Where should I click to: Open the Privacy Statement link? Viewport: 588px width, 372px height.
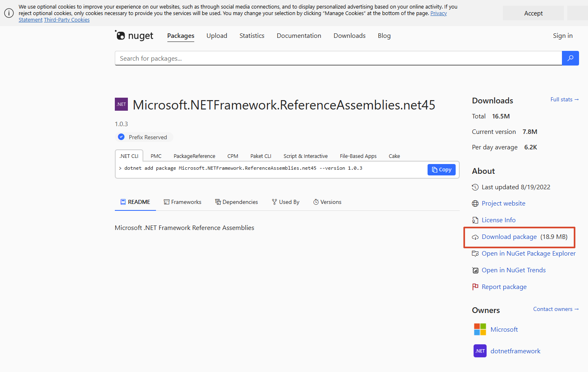[439, 13]
